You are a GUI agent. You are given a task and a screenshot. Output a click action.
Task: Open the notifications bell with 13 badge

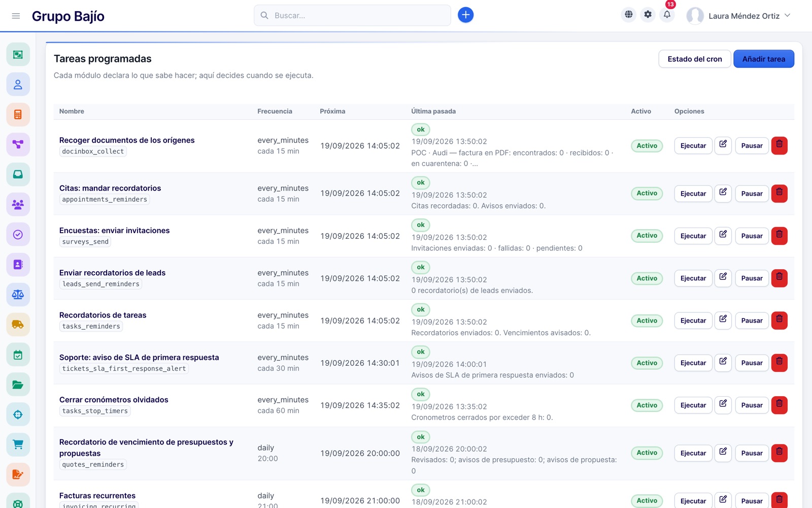tap(667, 15)
